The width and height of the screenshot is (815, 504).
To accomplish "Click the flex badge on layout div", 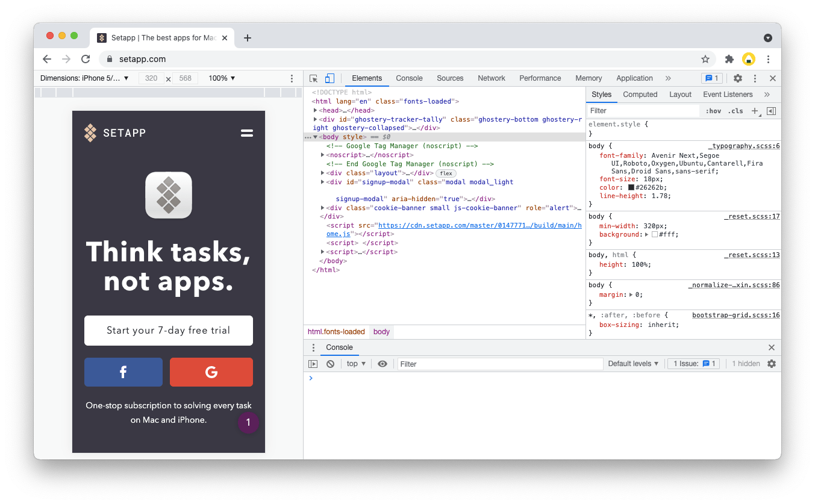I will tap(446, 173).
